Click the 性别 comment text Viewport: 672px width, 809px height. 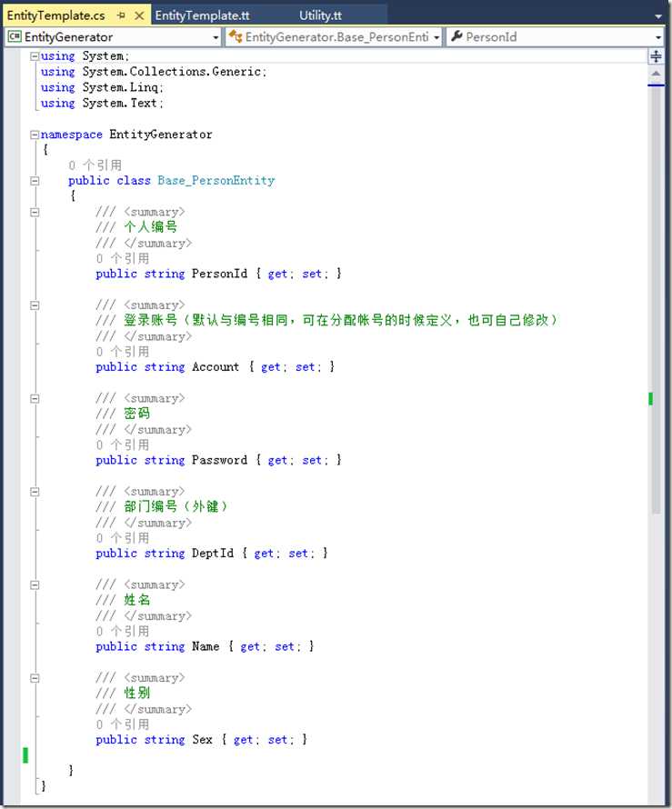pyautogui.click(x=136, y=694)
